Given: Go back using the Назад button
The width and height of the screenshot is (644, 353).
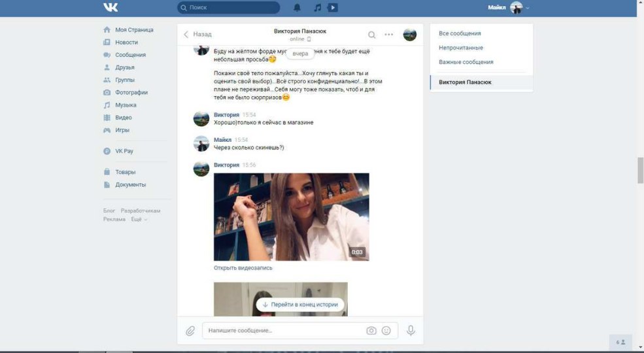Looking at the screenshot, I should click(x=197, y=35).
